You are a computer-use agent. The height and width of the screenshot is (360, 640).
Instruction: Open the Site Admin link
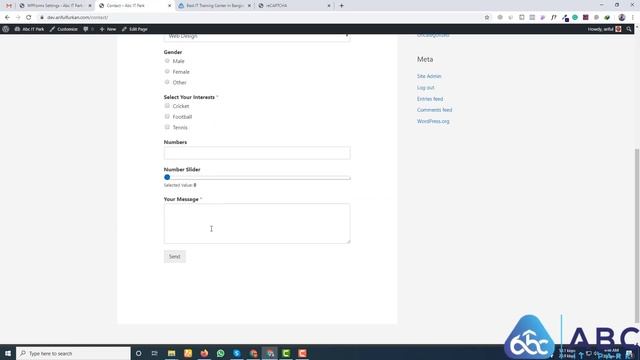[x=429, y=76]
